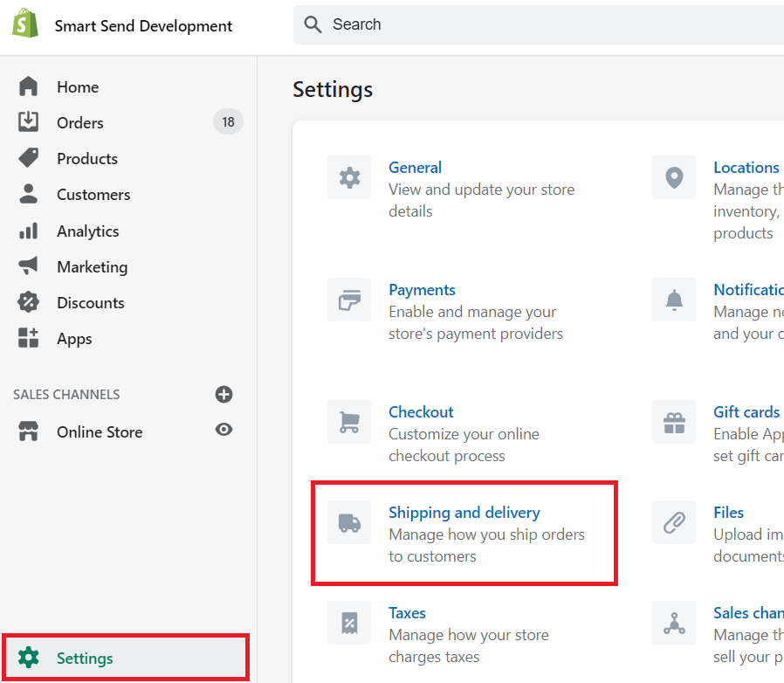Click the Orders count badge showing 18
This screenshot has height=683, width=784.
tap(227, 122)
